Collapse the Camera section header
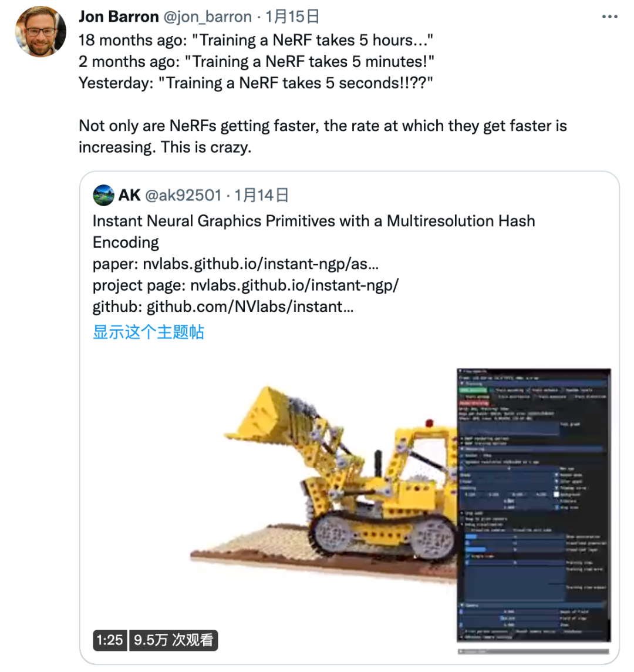Image resolution: width=634 pixels, height=672 pixels. tap(464, 605)
